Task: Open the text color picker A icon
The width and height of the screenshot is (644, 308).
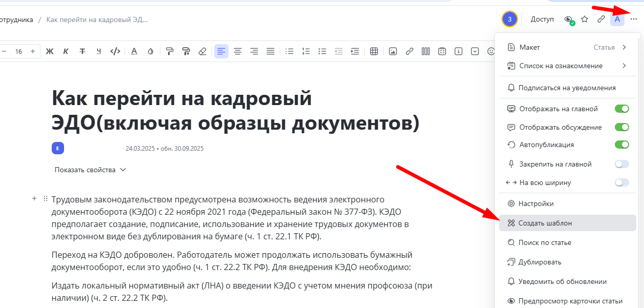Action: 134,51
